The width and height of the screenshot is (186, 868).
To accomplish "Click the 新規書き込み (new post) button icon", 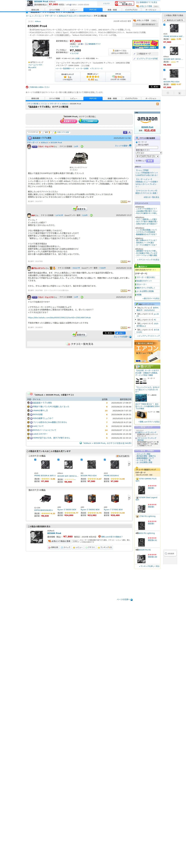I will point(69,121).
